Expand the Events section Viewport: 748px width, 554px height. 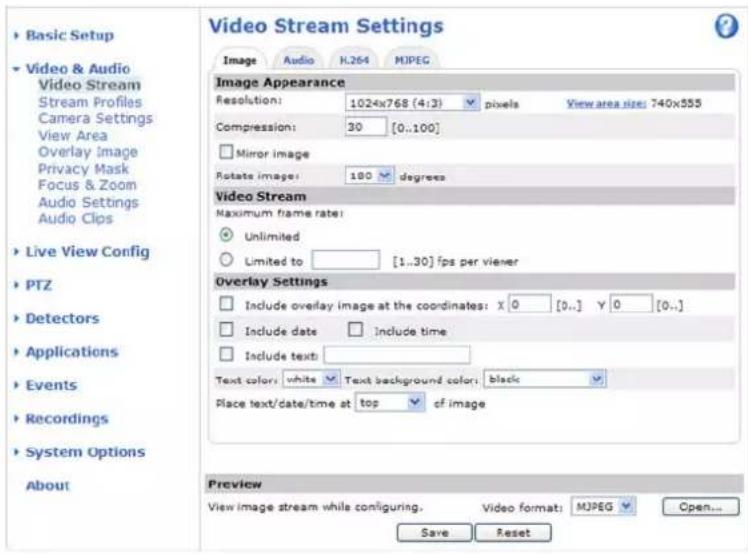pyautogui.click(x=51, y=385)
